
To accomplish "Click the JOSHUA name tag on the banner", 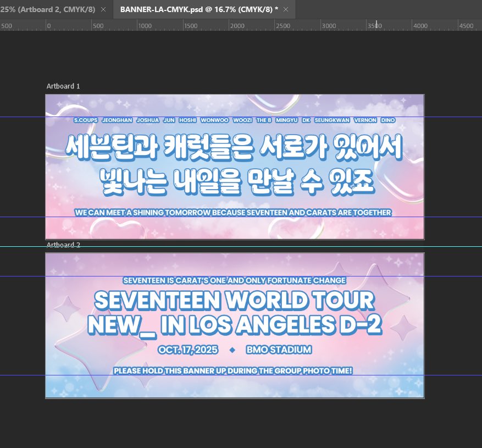I will 148,120.
